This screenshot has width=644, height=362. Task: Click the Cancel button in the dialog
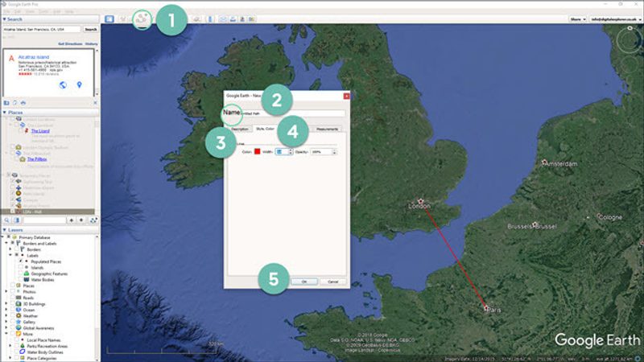coord(332,282)
